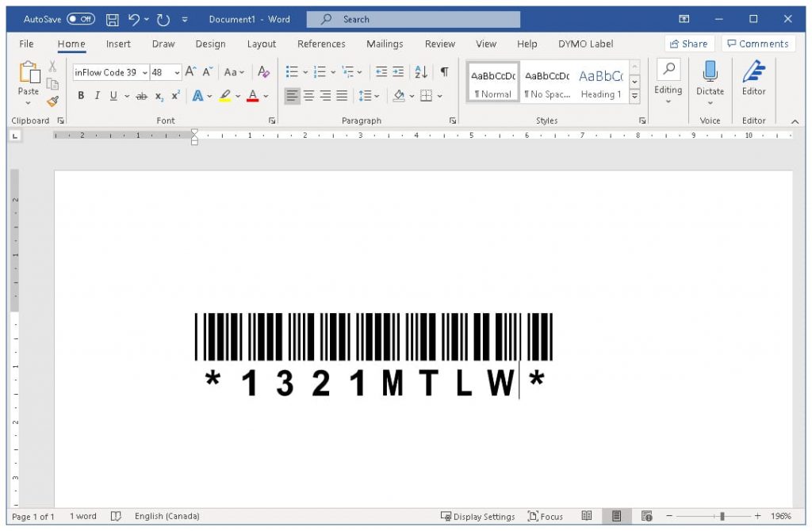This screenshot has height=531, width=812.
Task: Redo the last action
Action: [163, 20]
